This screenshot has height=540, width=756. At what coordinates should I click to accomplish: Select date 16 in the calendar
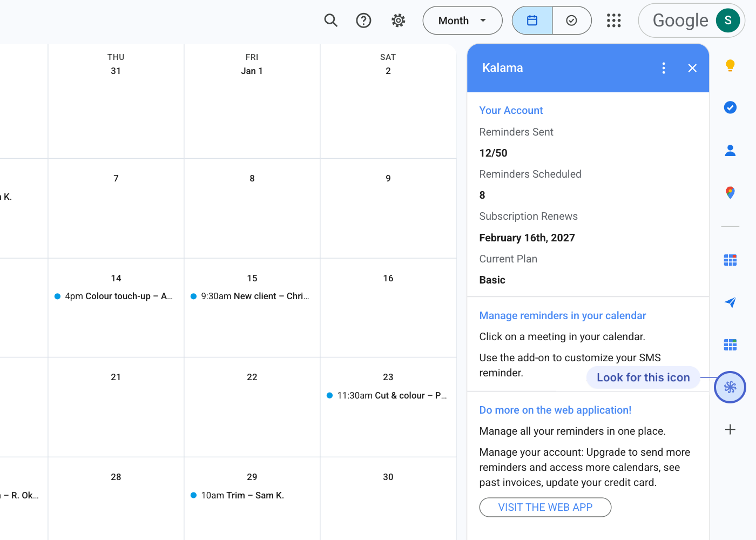click(x=388, y=278)
